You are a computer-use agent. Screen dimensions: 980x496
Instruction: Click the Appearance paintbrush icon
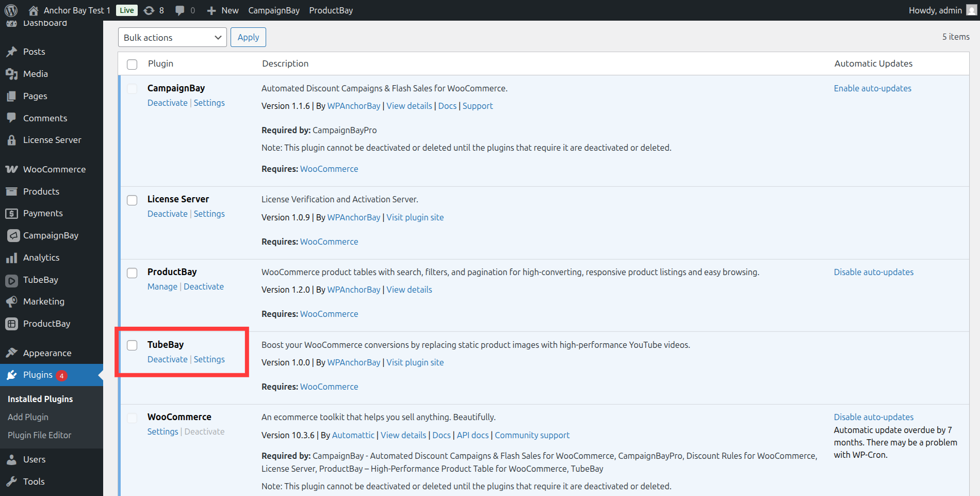(x=11, y=353)
